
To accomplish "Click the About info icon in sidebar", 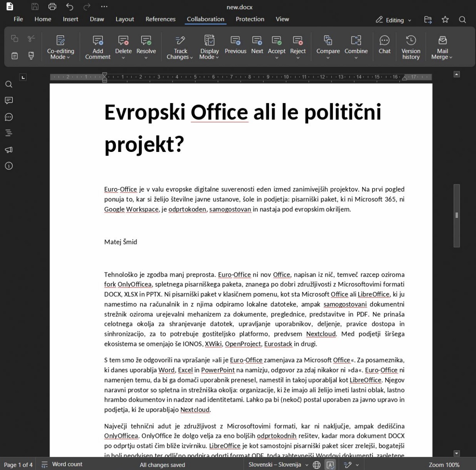I will [x=9, y=166].
